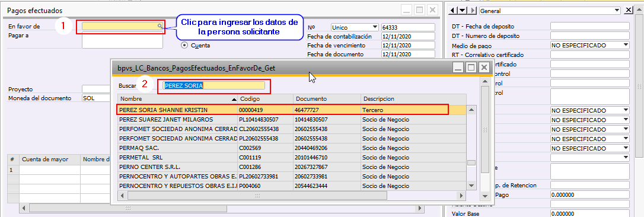Click row 1 Cuenta de mayor cell
The height and width of the screenshot is (217, 644).
pyautogui.click(x=50, y=170)
